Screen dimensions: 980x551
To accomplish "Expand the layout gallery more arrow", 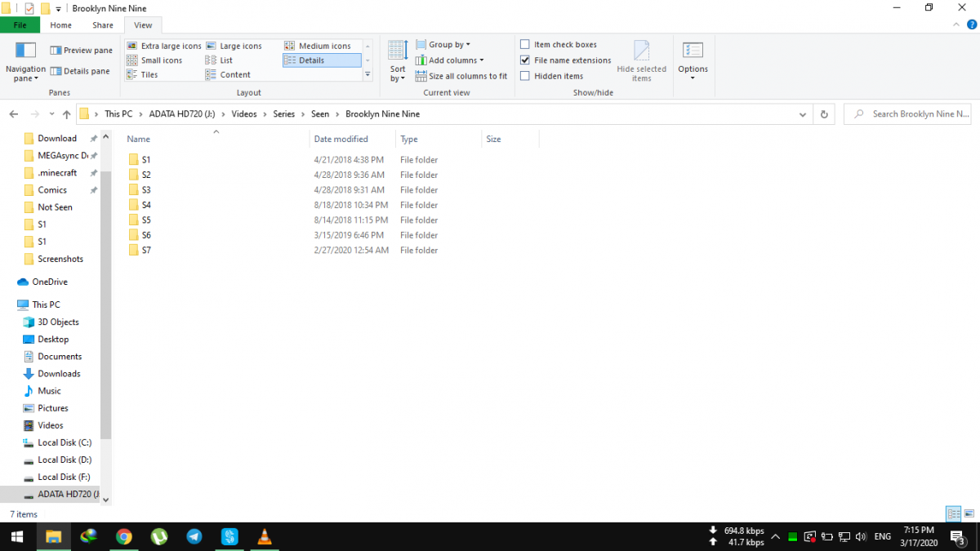I will pyautogui.click(x=367, y=74).
